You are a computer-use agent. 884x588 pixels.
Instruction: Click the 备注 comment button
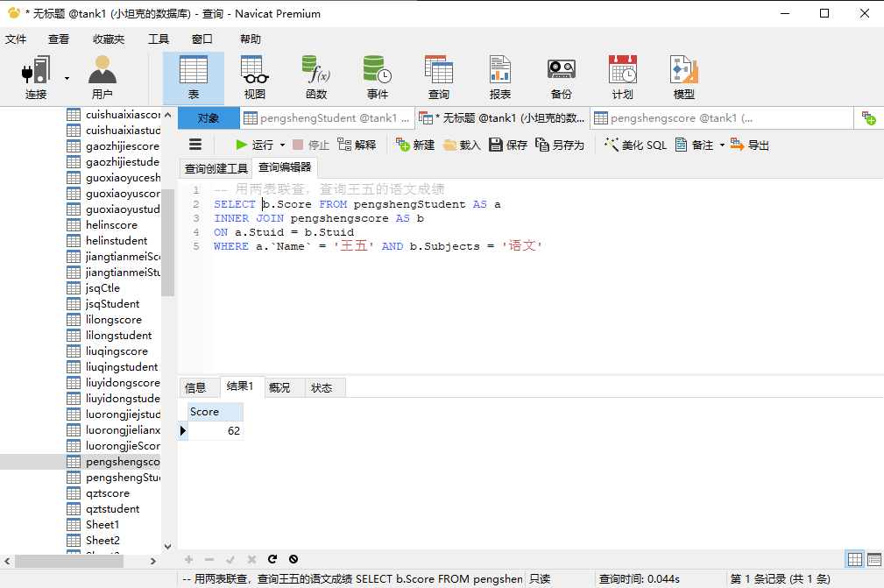pyautogui.click(x=694, y=145)
